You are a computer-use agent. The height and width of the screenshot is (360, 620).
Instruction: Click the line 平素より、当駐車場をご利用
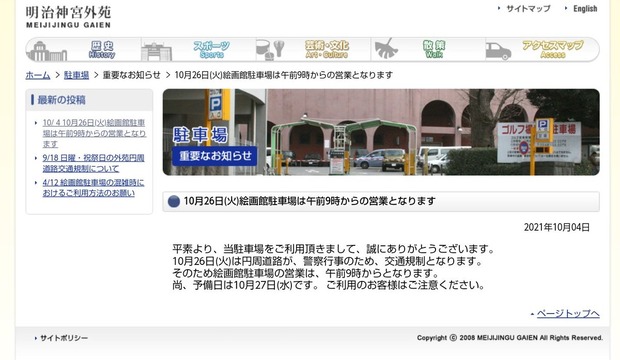pos(334,249)
